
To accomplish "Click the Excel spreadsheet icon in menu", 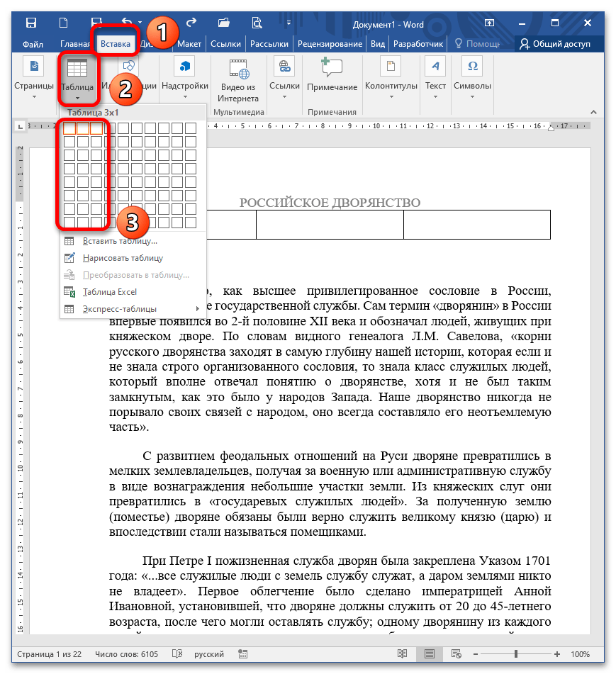I will [69, 292].
